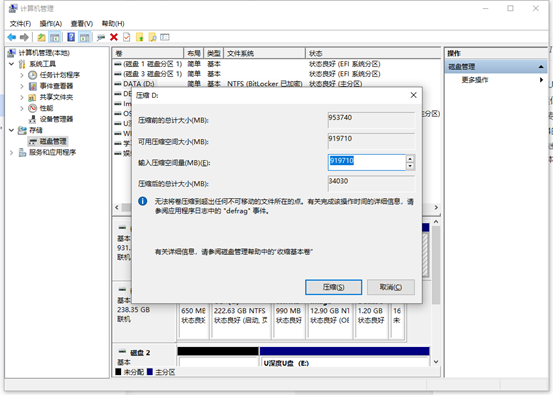Expand the 事件查看器 node
This screenshot has width=553, height=395.
click(22, 86)
